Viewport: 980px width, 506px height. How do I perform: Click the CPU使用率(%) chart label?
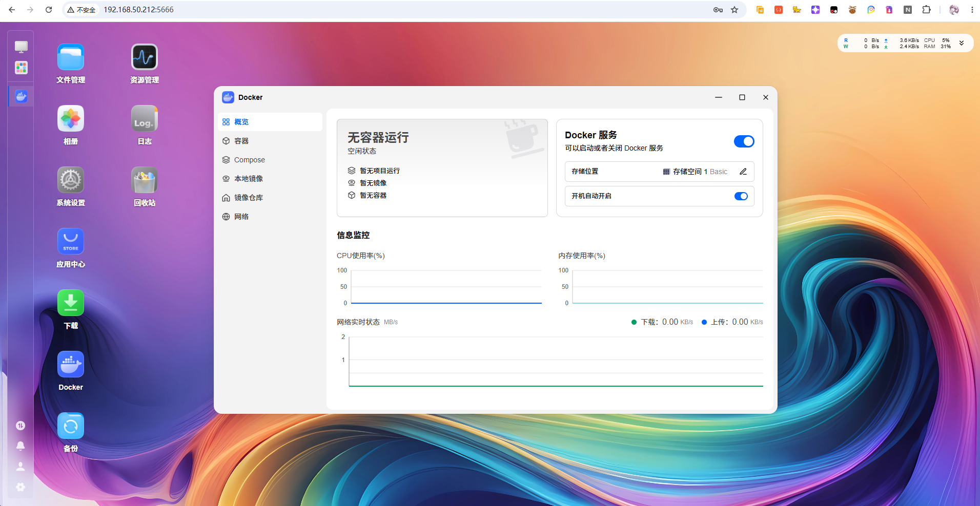point(361,256)
